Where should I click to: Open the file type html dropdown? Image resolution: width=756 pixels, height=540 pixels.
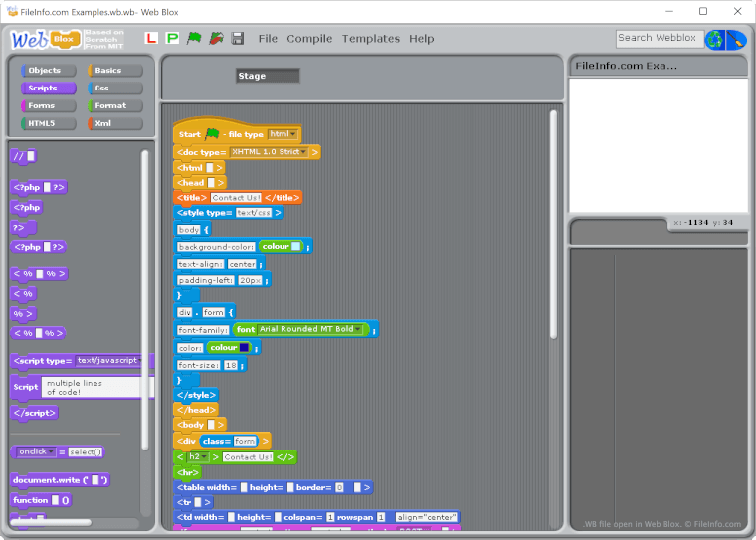pos(283,134)
